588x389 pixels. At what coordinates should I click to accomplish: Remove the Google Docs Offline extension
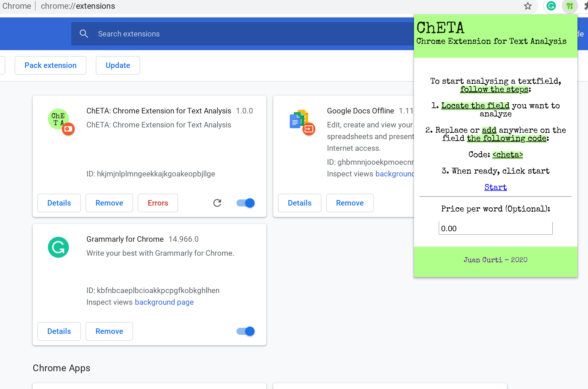[350, 203]
